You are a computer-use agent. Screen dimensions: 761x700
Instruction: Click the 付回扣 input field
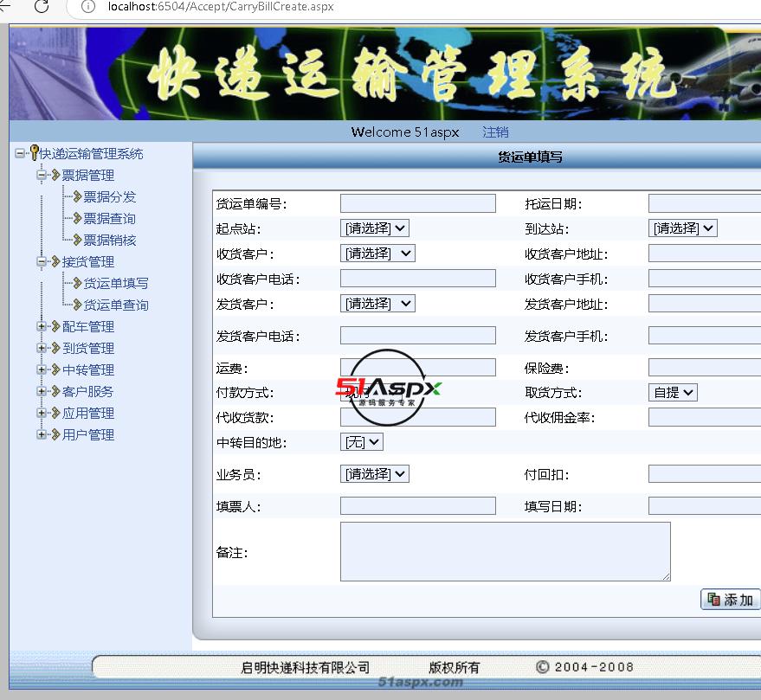[x=705, y=474]
